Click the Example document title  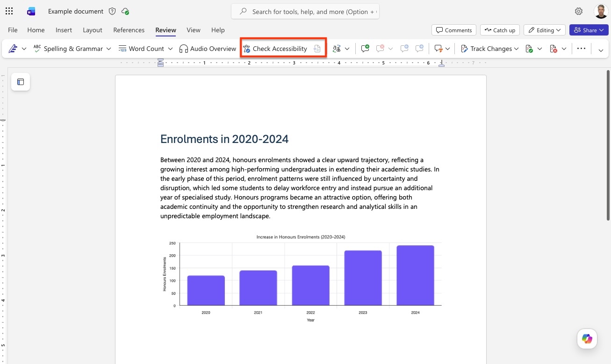(76, 11)
